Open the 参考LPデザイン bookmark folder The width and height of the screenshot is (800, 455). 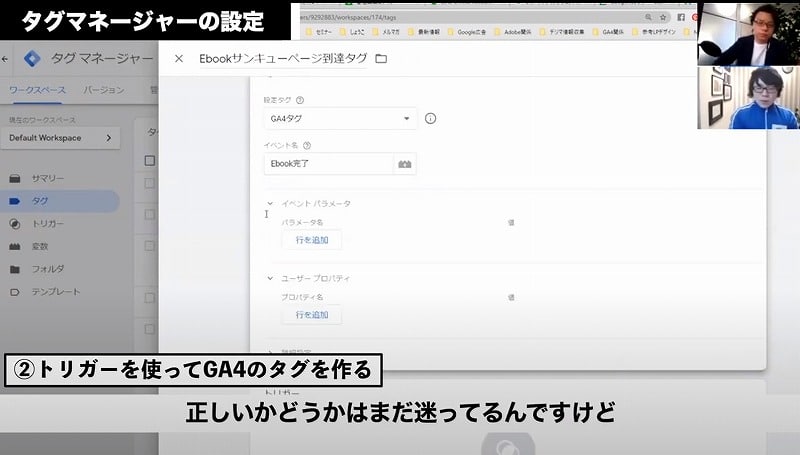pos(654,32)
